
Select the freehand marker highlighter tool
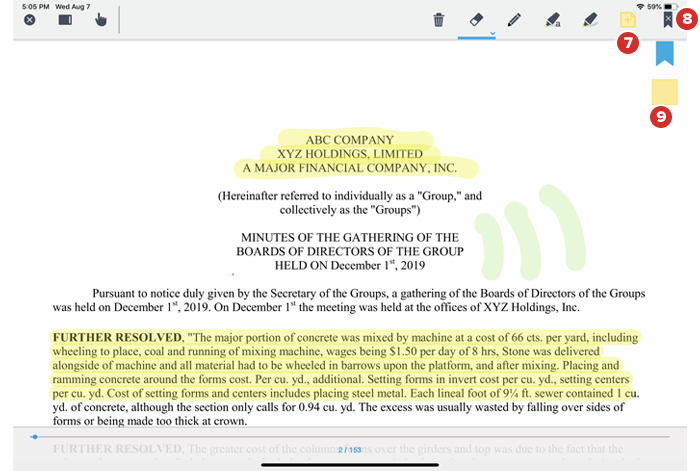coord(590,20)
